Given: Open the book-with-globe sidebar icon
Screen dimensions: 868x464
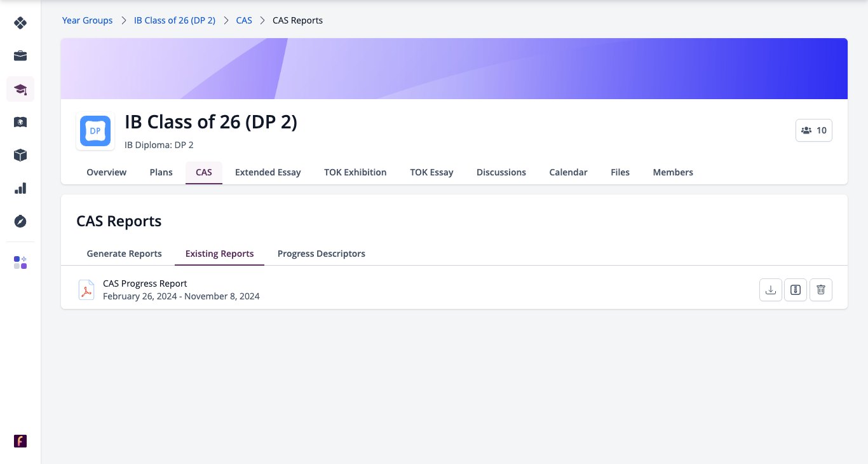Looking at the screenshot, I should coord(20,122).
